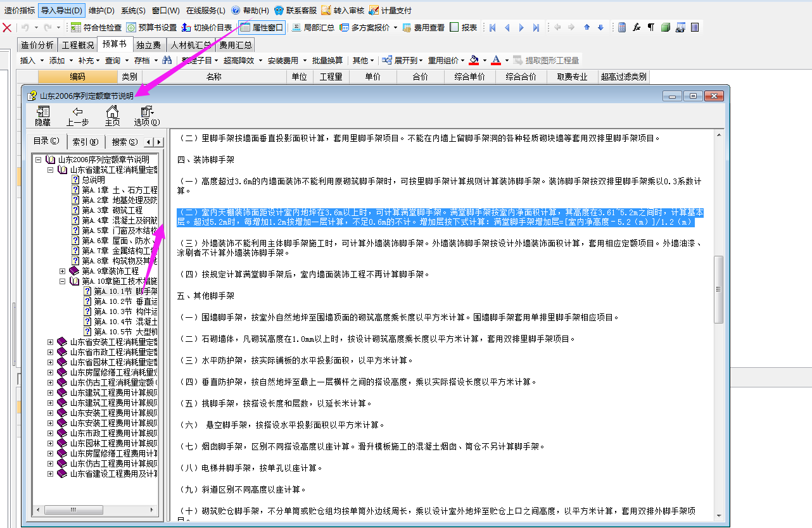This screenshot has width=812, height=528.
Task: Open the 系统(S) menu
Action: pos(133,10)
